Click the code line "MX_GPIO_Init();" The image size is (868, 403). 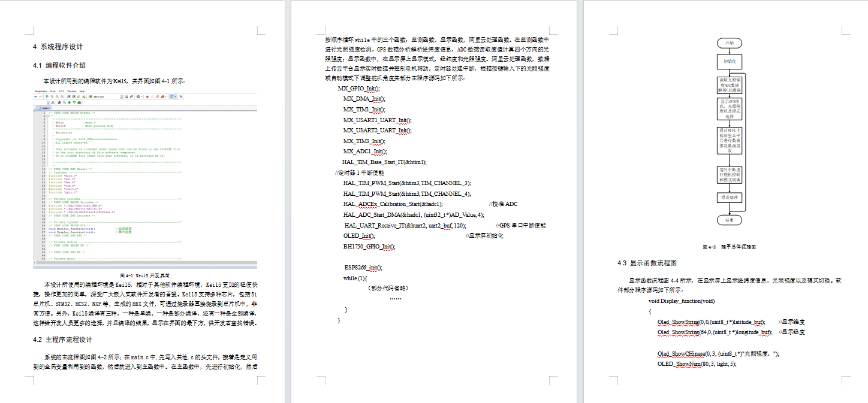pos(359,89)
